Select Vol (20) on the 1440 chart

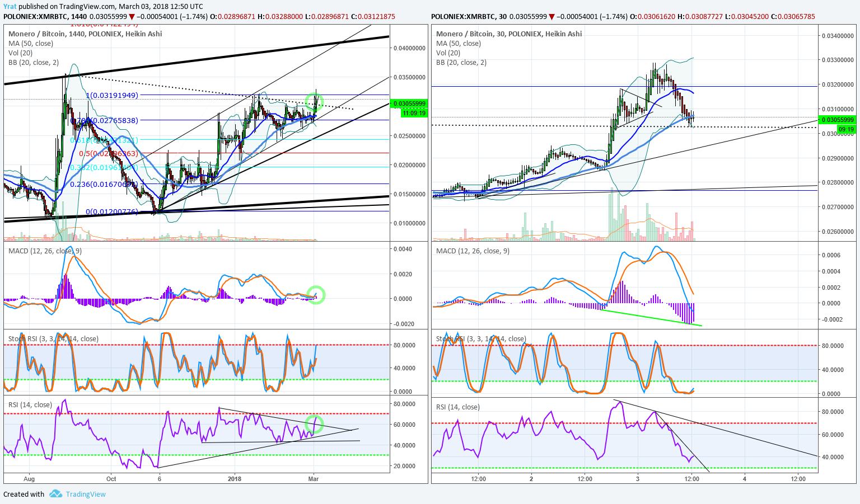tap(21, 53)
